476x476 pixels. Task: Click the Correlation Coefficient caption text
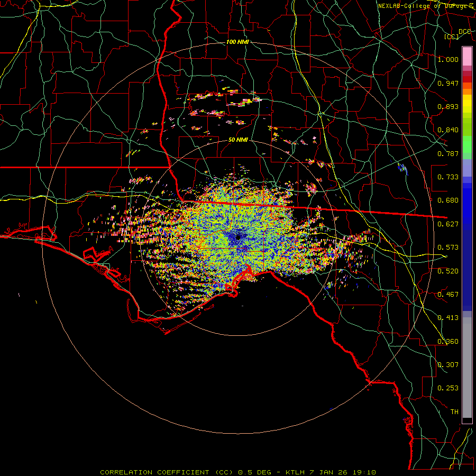tap(167, 472)
